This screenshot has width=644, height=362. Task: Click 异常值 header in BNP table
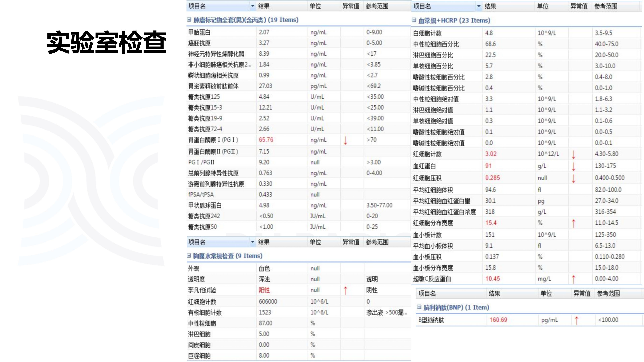[x=582, y=293]
